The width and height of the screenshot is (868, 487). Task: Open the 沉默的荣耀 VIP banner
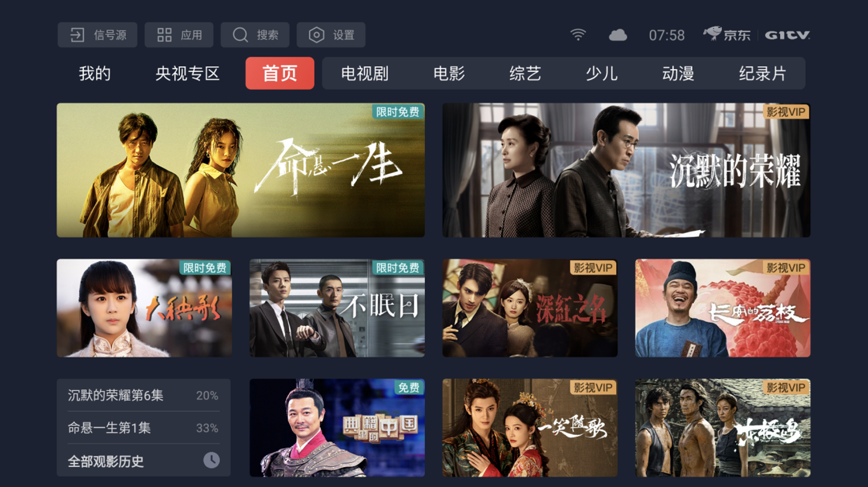(x=626, y=170)
